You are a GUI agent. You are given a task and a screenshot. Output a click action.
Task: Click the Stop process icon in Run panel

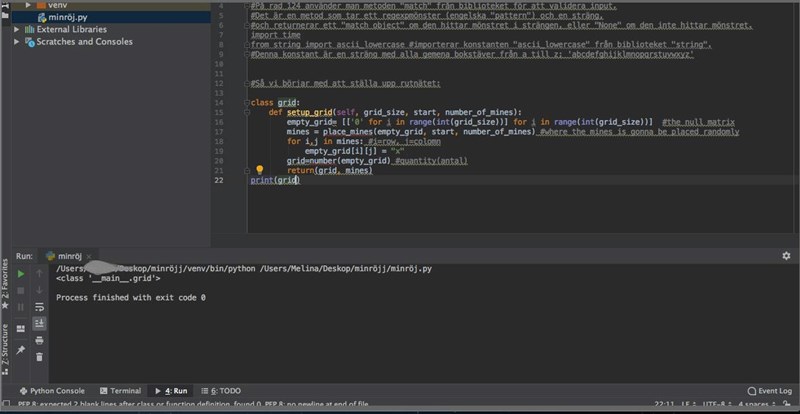[20, 291]
